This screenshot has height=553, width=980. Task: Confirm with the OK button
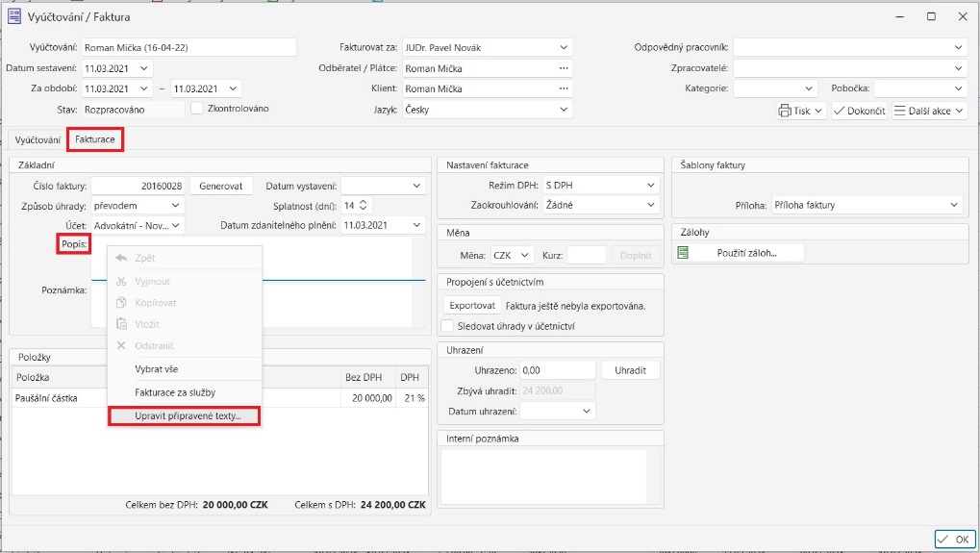pyautogui.click(x=954, y=538)
